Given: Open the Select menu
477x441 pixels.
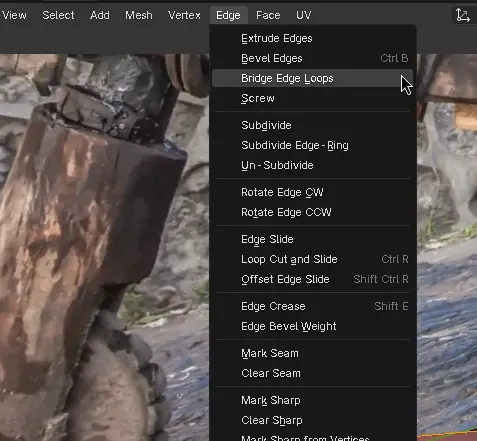Looking at the screenshot, I should [58, 15].
